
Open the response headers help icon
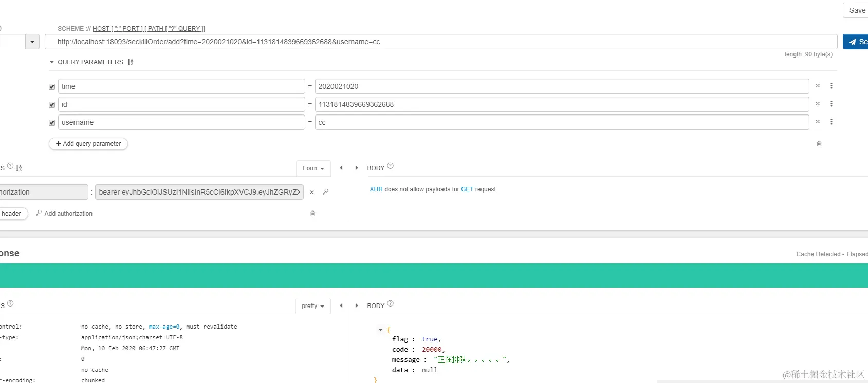10,303
